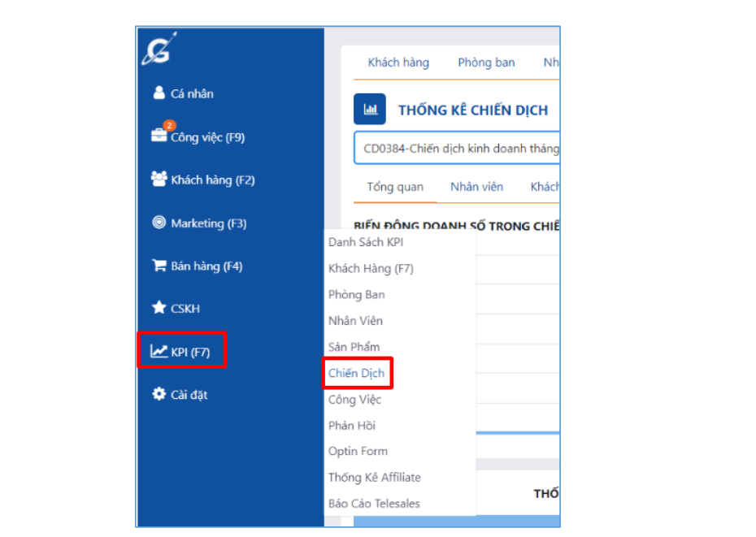Click Optin Form in the submenu
Image resolution: width=756 pixels, height=537 pixels.
358,451
